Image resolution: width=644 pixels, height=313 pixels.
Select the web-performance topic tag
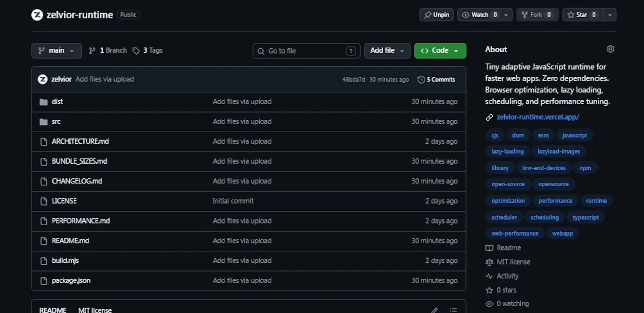tap(515, 233)
